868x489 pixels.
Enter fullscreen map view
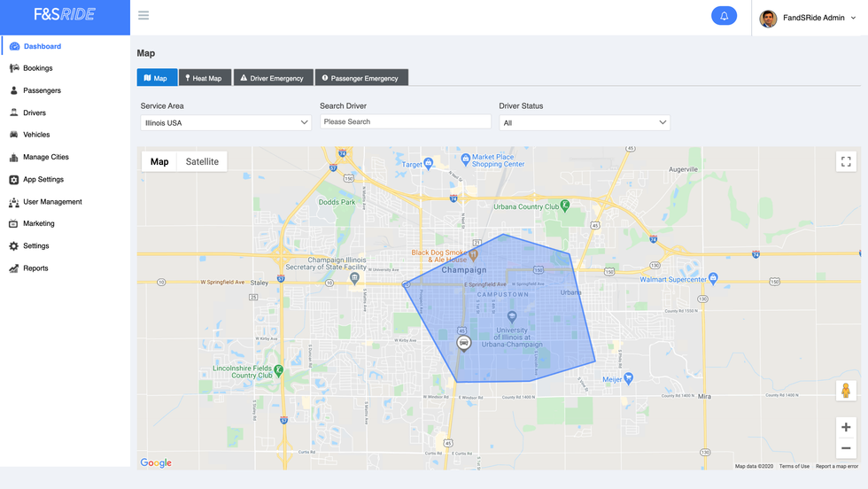[x=846, y=161]
